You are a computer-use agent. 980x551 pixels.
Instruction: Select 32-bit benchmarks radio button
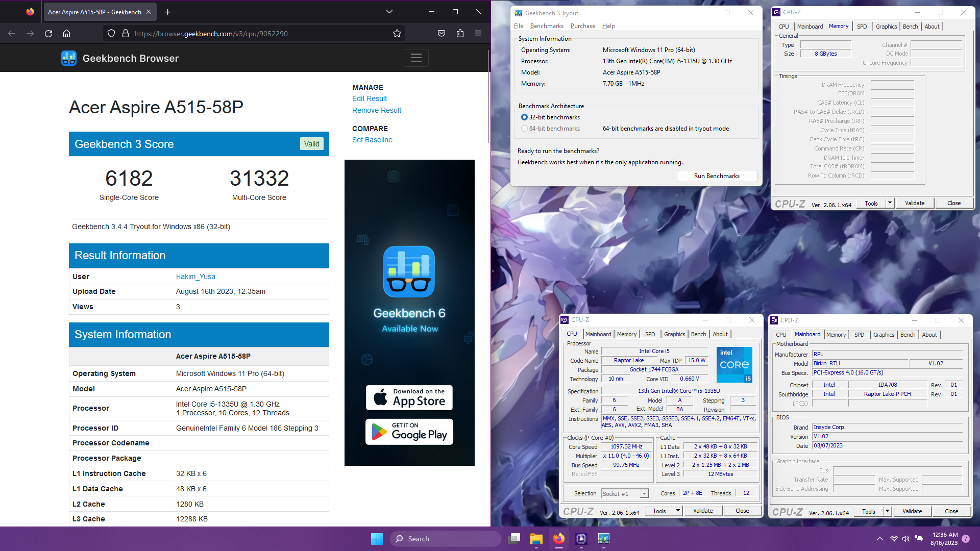tap(524, 117)
